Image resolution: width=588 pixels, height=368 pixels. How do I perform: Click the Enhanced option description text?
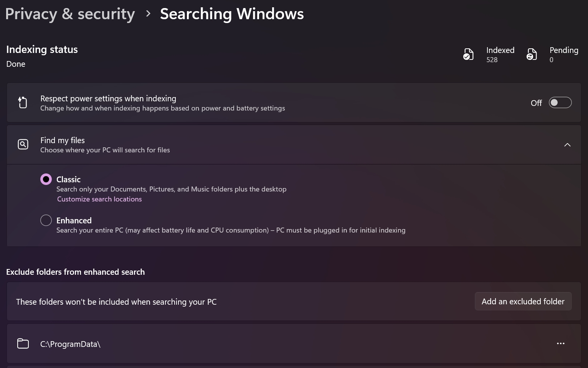click(231, 230)
